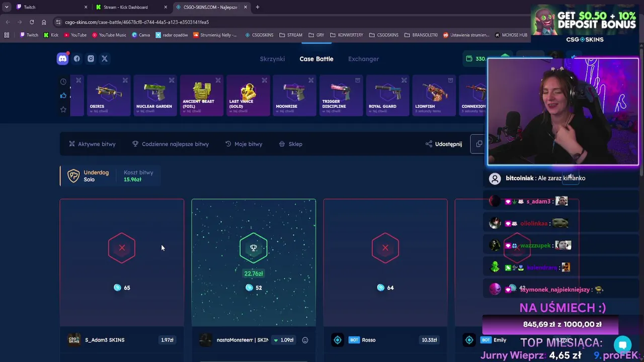The width and height of the screenshot is (644, 362).
Task: Click Rosso's red X loss hexagon
Action: click(385, 248)
